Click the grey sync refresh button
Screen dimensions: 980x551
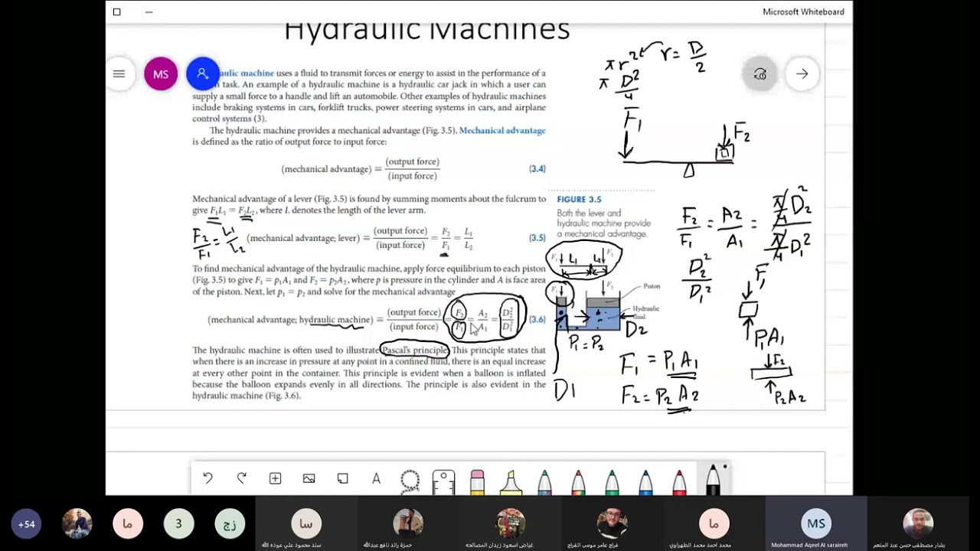click(x=759, y=74)
